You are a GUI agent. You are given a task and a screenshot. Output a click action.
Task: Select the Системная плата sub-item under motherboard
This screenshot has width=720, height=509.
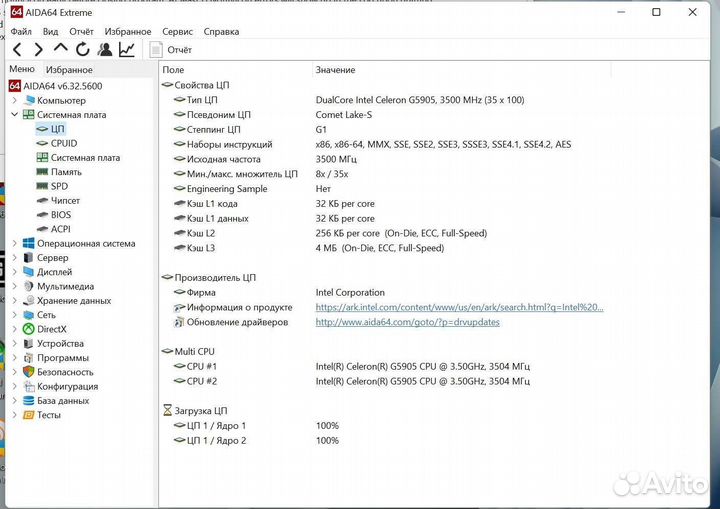[x=78, y=158]
